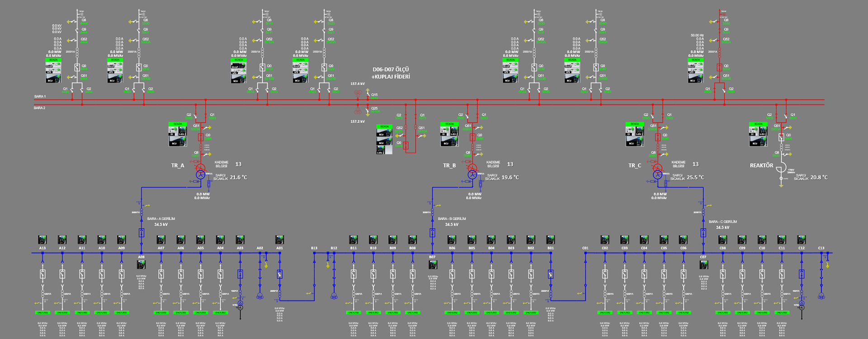868x339 pixels.
Task: Click the green status label under feeder C11
Action: [x=782, y=312]
